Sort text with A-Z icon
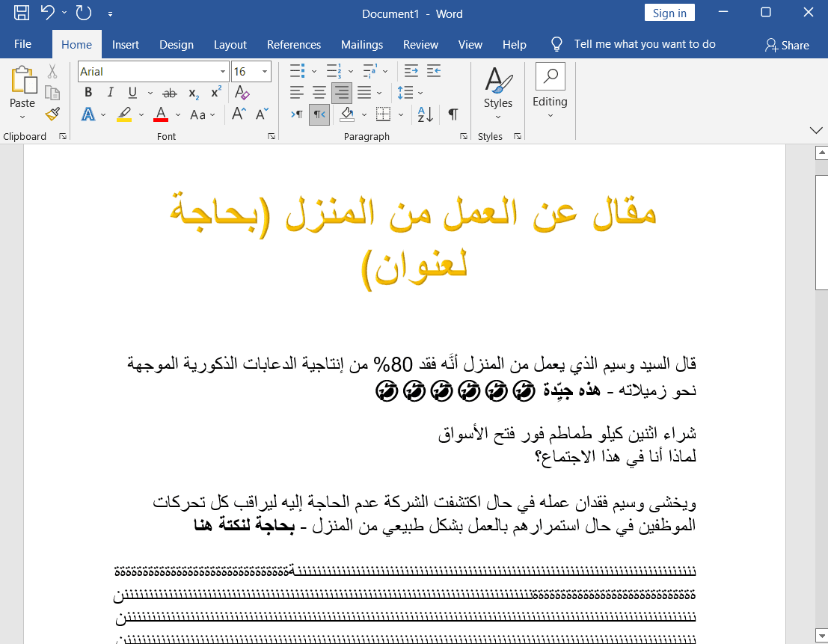Viewport: 828px width, 644px height. pyautogui.click(x=425, y=114)
